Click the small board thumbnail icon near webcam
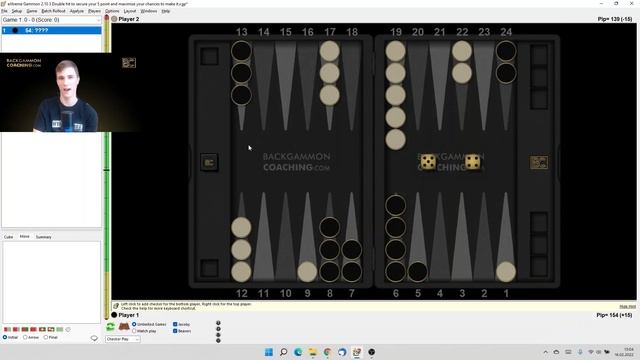This screenshot has height=360, width=640. (x=129, y=63)
